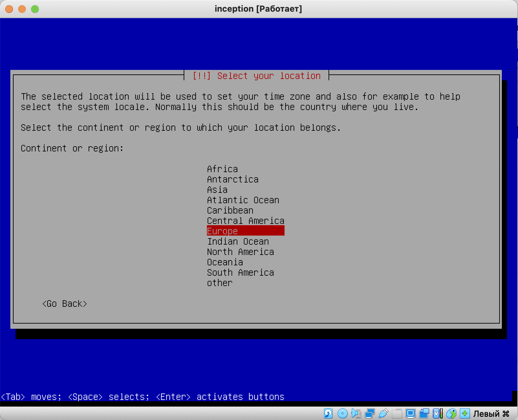The image size is (518, 420).
Task: Choose the 'other' region entry
Action: [220, 283]
